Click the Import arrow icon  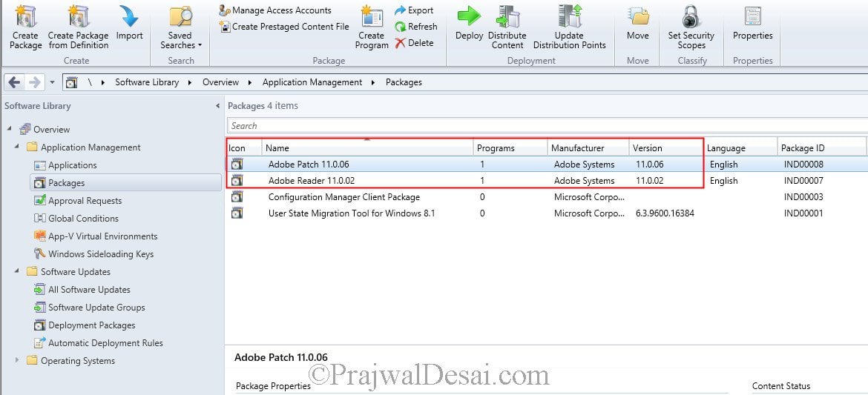click(129, 16)
